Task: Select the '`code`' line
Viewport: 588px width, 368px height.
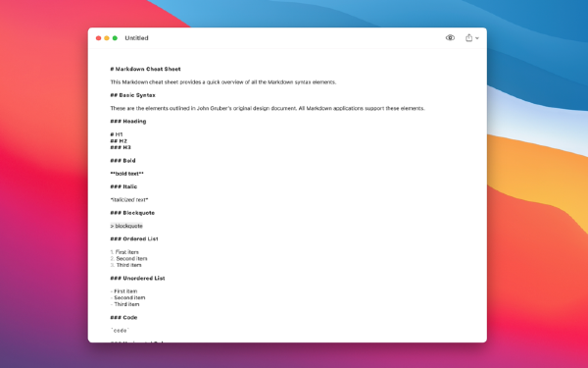Action: click(x=120, y=331)
